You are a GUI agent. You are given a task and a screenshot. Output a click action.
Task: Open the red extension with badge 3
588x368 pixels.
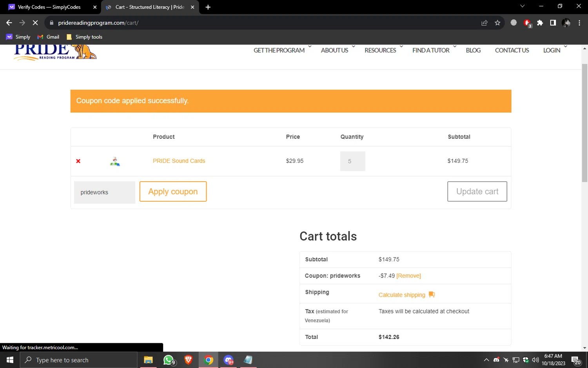(527, 23)
